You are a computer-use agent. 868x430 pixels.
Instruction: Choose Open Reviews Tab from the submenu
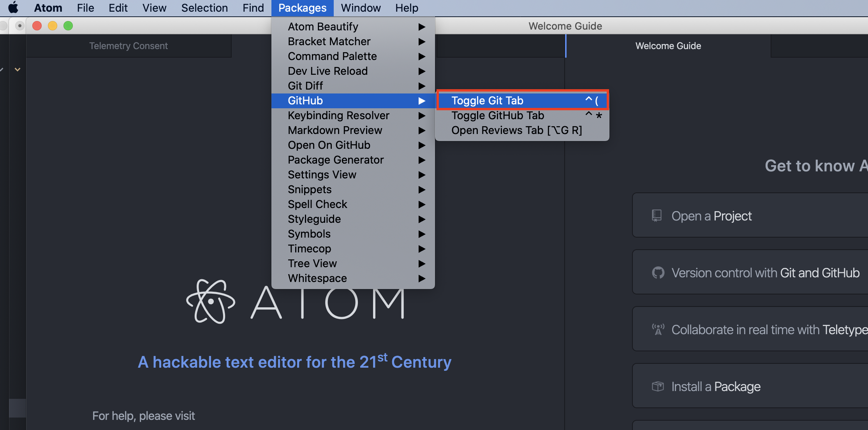[x=516, y=130]
